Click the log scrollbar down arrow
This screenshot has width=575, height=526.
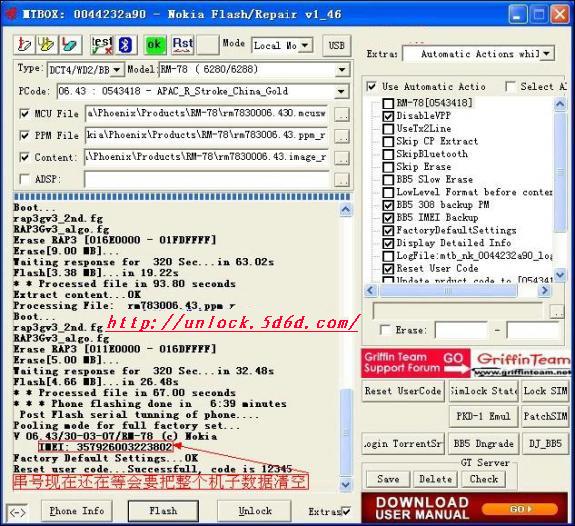click(x=345, y=484)
